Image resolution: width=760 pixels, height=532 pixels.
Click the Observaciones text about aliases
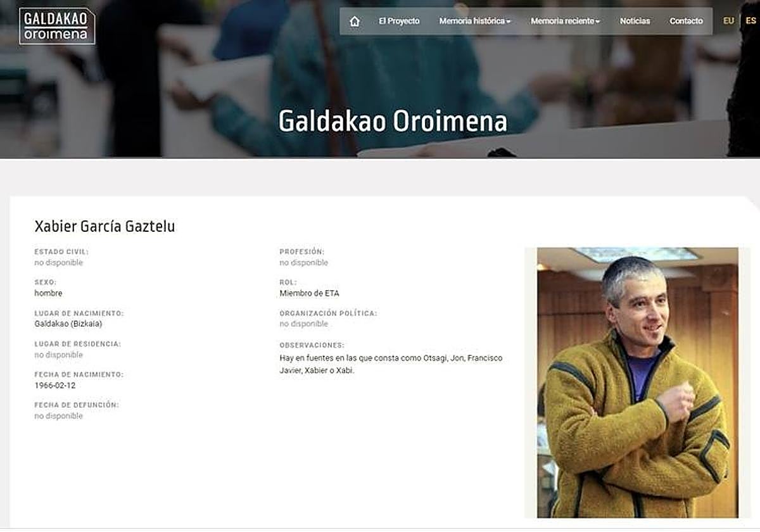[x=391, y=364]
